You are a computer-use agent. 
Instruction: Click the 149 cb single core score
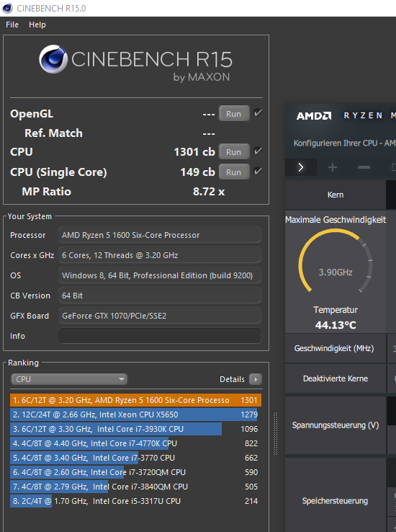tap(198, 172)
